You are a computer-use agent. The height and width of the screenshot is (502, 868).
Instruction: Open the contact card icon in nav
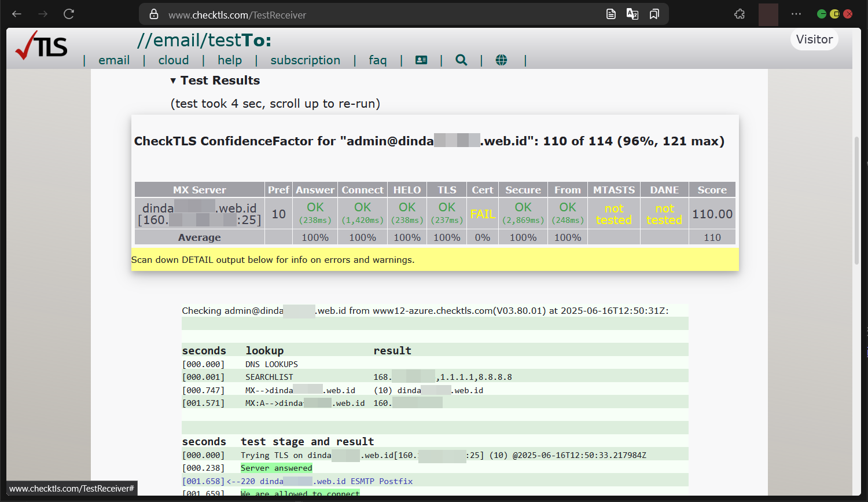(421, 60)
